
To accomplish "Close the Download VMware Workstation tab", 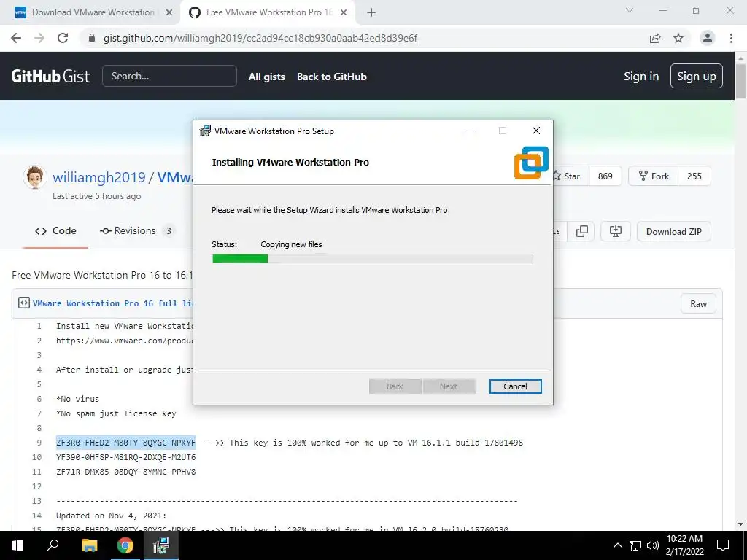I will point(169,12).
